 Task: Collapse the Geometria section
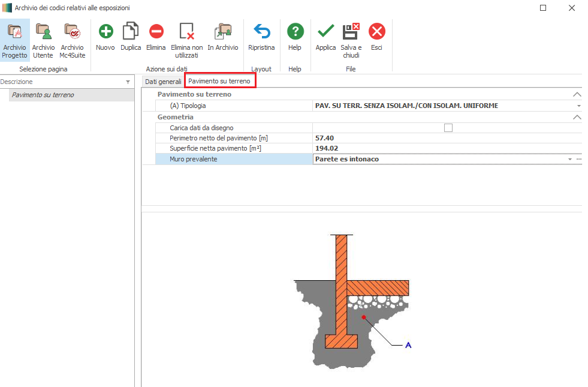pyautogui.click(x=577, y=118)
